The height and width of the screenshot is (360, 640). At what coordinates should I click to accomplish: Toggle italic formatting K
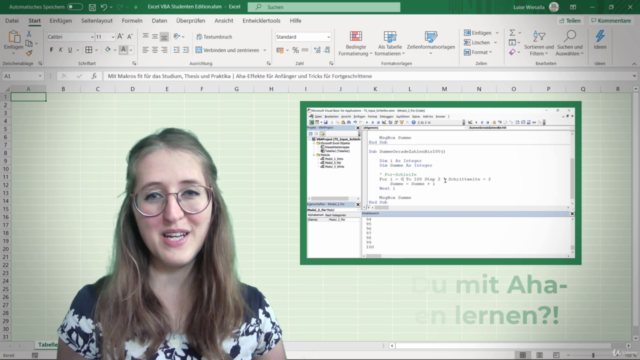point(61,50)
